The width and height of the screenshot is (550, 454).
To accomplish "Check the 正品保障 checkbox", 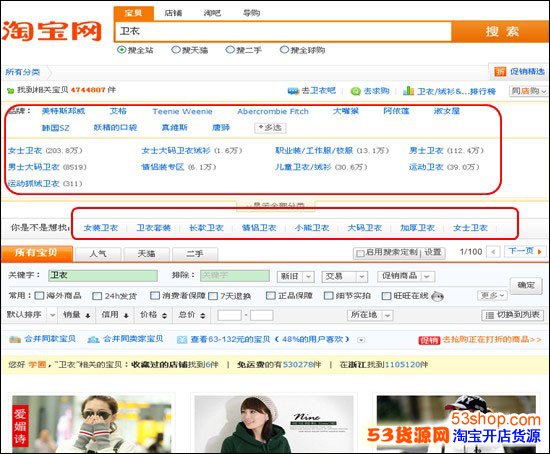I will 270,295.
